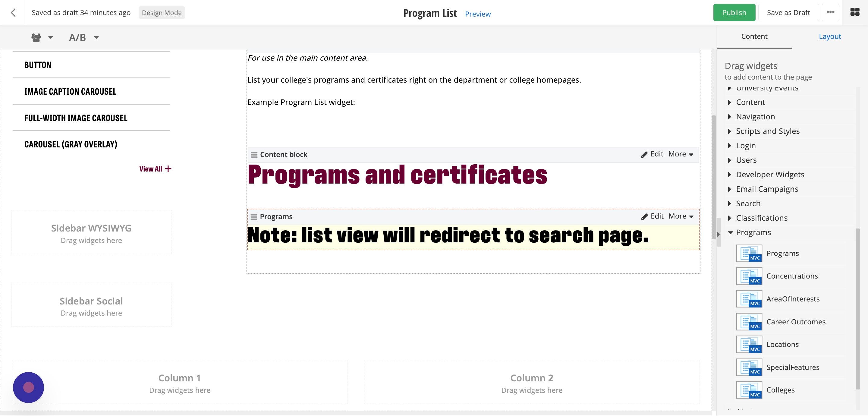Collapse the widget panel via side arrow

tap(719, 234)
